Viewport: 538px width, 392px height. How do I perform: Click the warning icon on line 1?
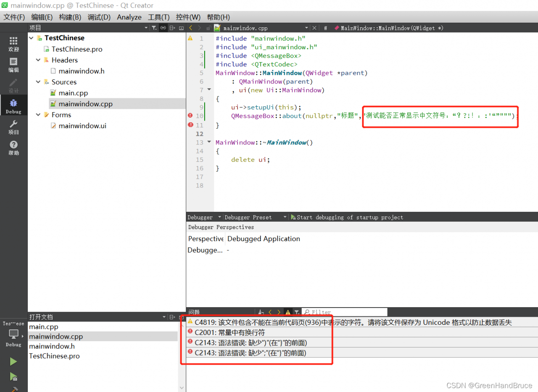[190, 38]
